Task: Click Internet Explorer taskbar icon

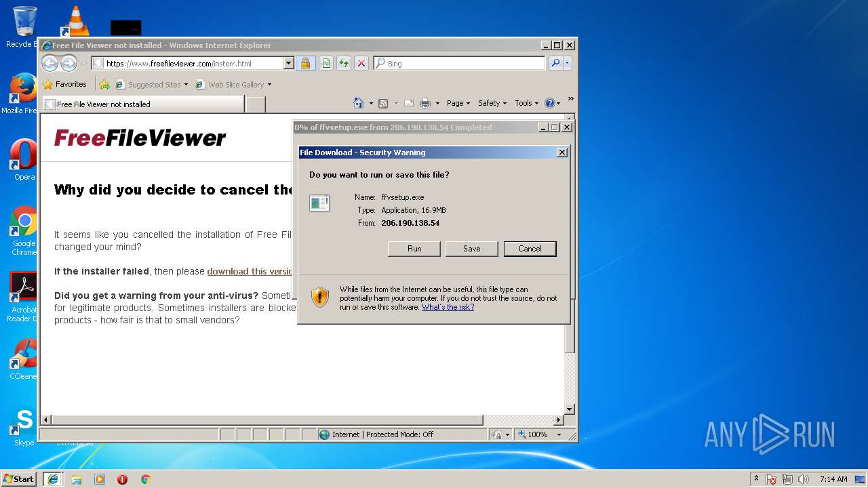Action: tap(53, 479)
